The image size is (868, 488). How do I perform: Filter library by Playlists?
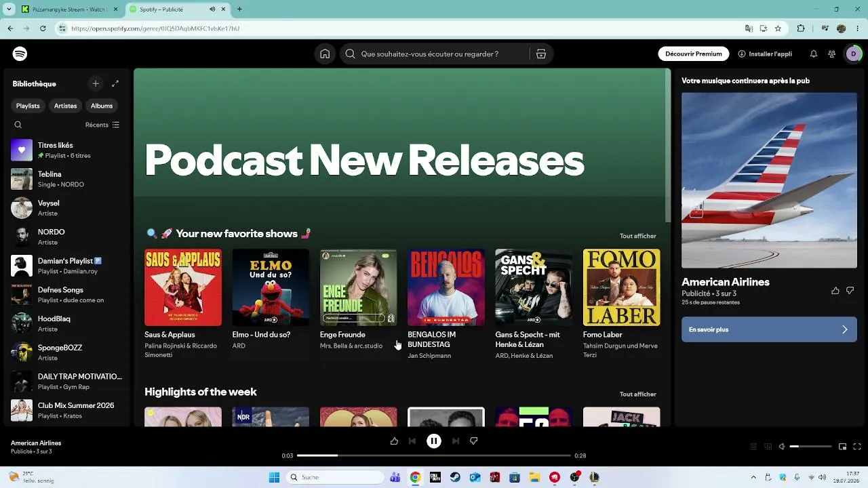[x=28, y=106]
